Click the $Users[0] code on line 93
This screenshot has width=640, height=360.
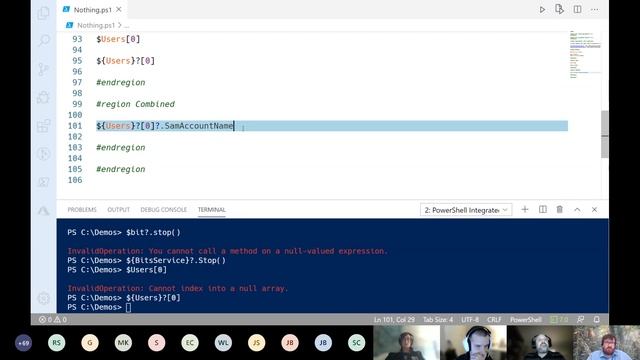[x=118, y=39]
